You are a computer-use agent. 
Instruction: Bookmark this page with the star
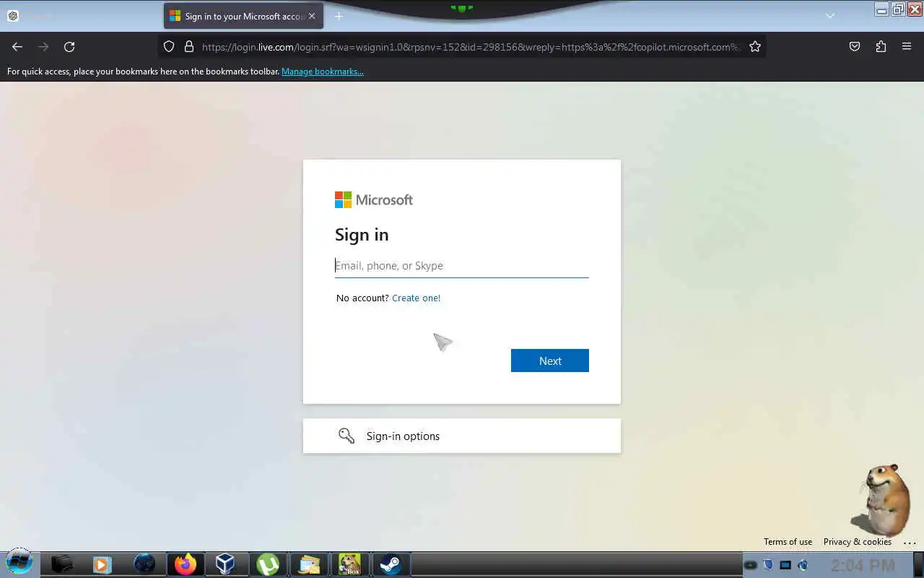tap(755, 46)
